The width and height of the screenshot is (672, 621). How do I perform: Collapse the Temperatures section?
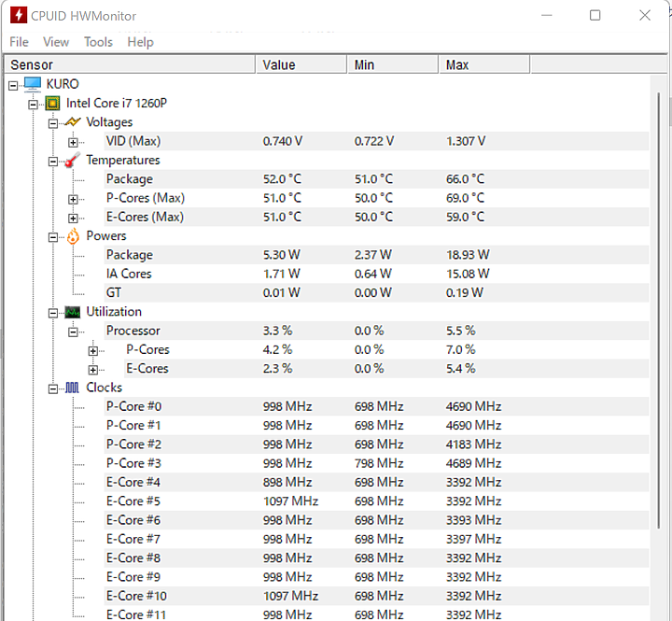click(x=52, y=162)
